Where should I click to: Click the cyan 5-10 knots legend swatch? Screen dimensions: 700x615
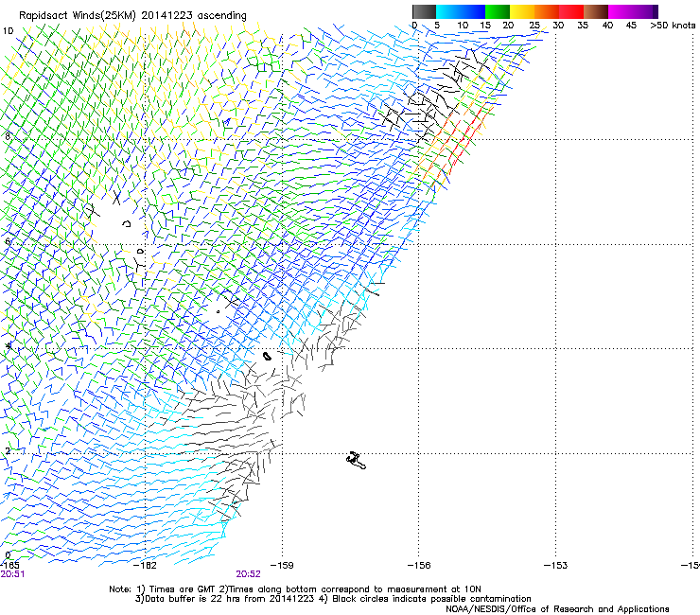448,11
